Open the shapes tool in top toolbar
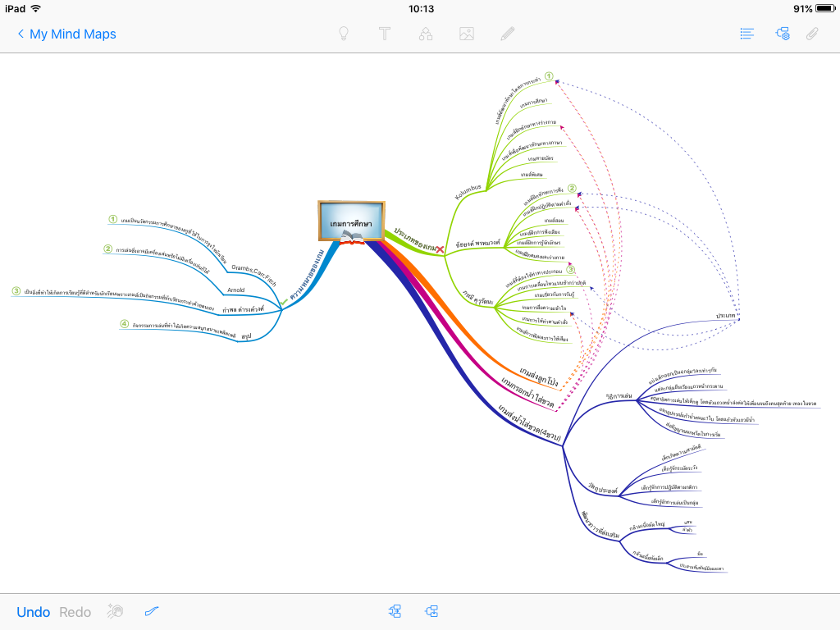Image resolution: width=840 pixels, height=630 pixels. (x=426, y=34)
